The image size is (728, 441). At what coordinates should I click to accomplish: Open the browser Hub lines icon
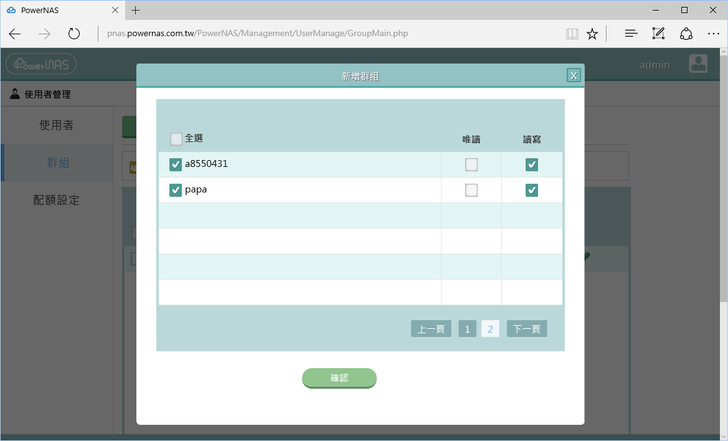click(630, 33)
